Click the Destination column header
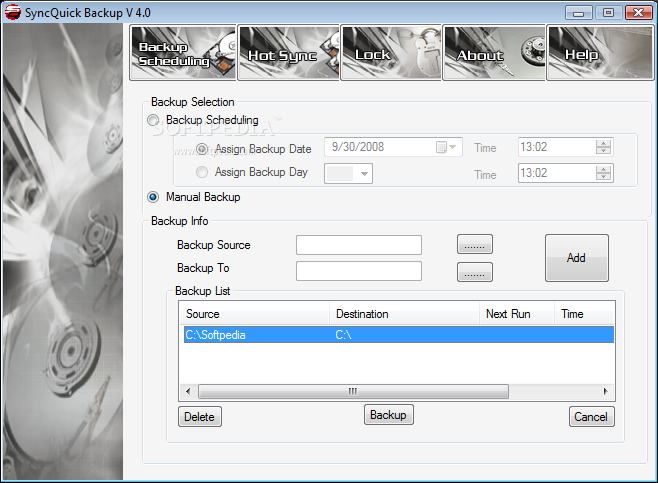Image resolution: width=658 pixels, height=483 pixels. pos(404,314)
